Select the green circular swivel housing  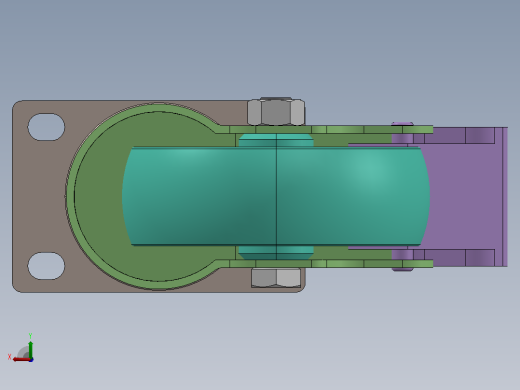(100, 196)
